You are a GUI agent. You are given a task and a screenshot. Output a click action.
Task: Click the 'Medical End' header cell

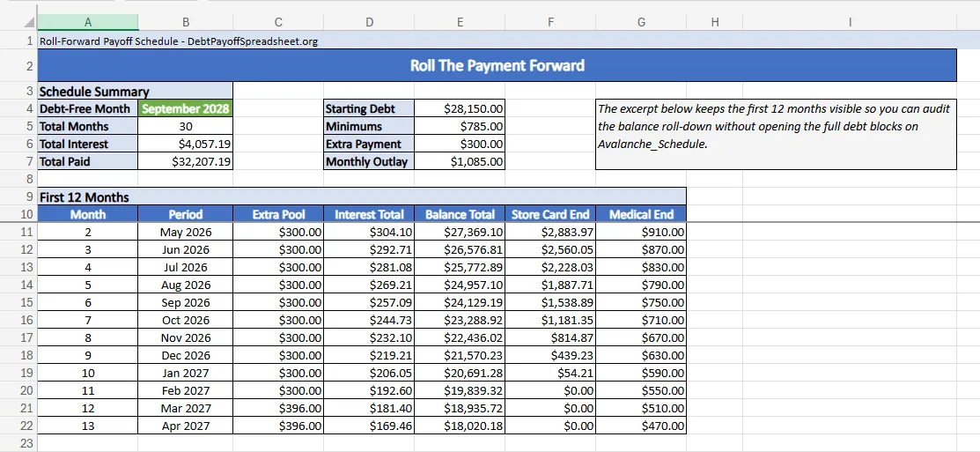click(641, 214)
